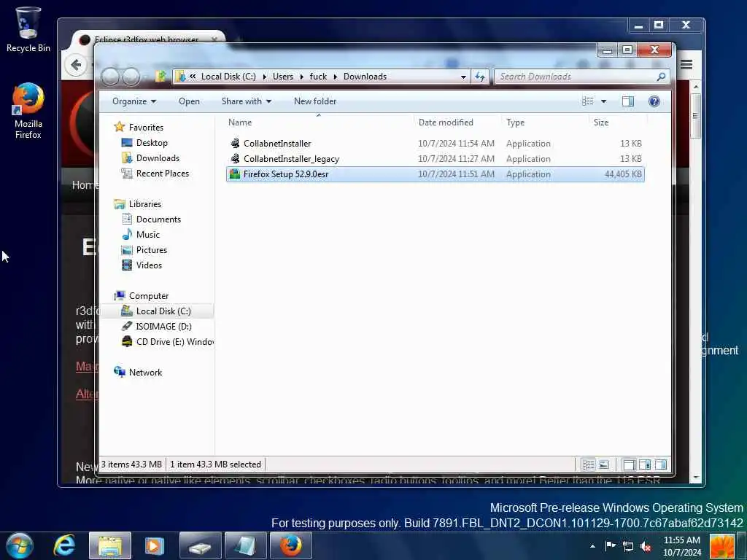Select Local Disk (C:) in navigation pane
This screenshot has height=560, width=747.
[x=163, y=311]
